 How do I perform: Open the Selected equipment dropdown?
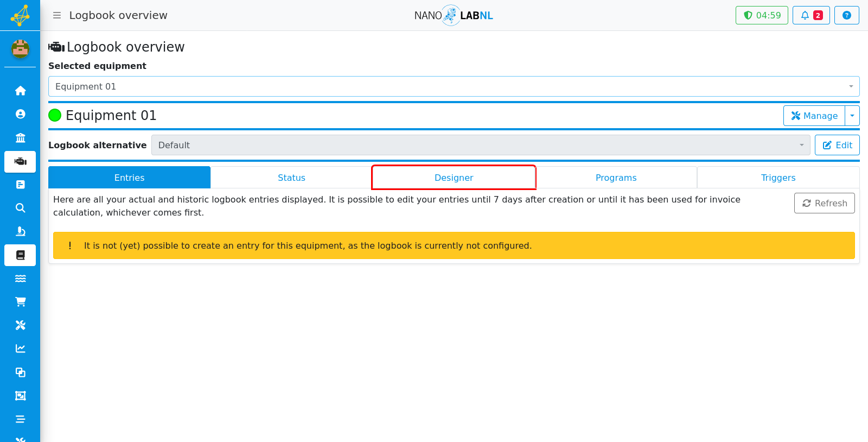tap(454, 86)
